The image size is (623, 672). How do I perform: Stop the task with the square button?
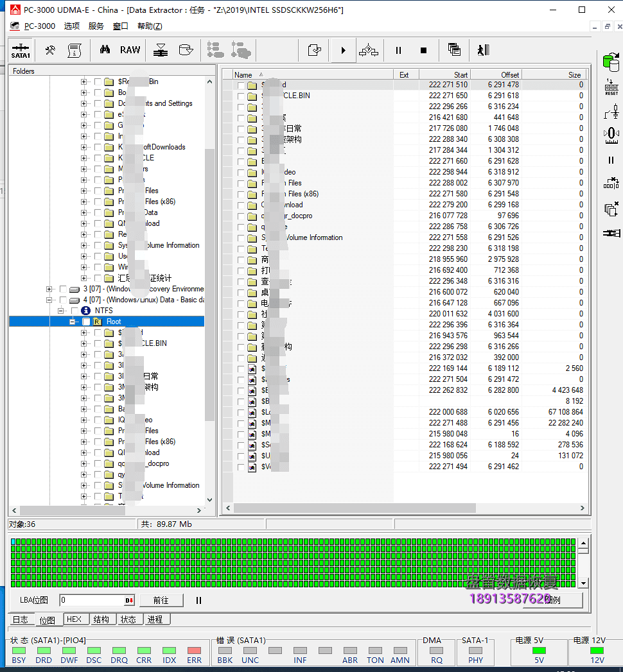pos(424,51)
